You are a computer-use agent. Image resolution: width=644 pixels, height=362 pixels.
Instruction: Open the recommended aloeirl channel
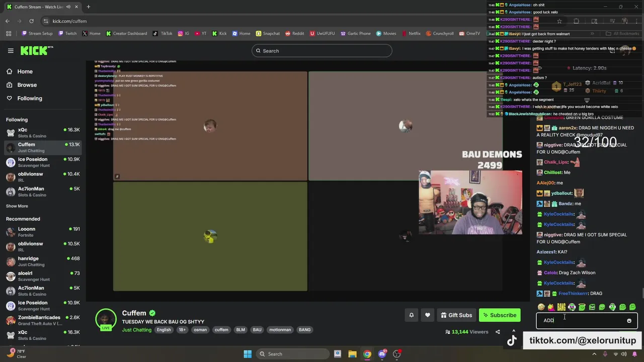pos(43,276)
